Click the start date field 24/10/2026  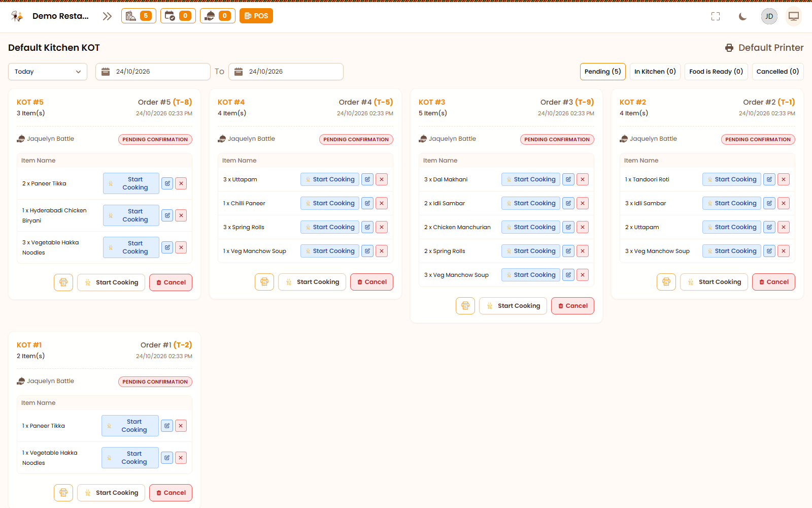[x=153, y=72]
